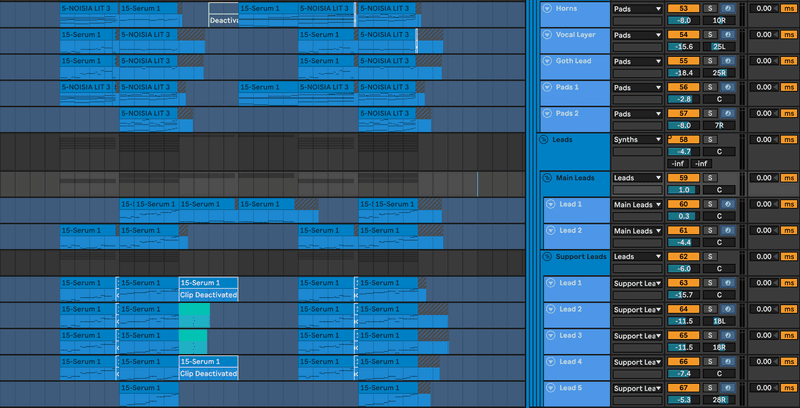The width and height of the screenshot is (800, 408).
Task: Unfold the Pads 1 track
Action: pos(548,87)
